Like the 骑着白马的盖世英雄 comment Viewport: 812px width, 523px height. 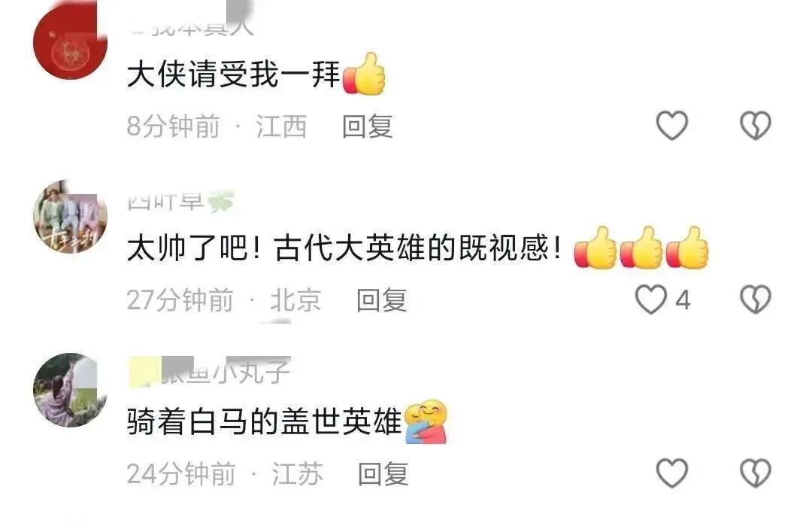coord(671,473)
